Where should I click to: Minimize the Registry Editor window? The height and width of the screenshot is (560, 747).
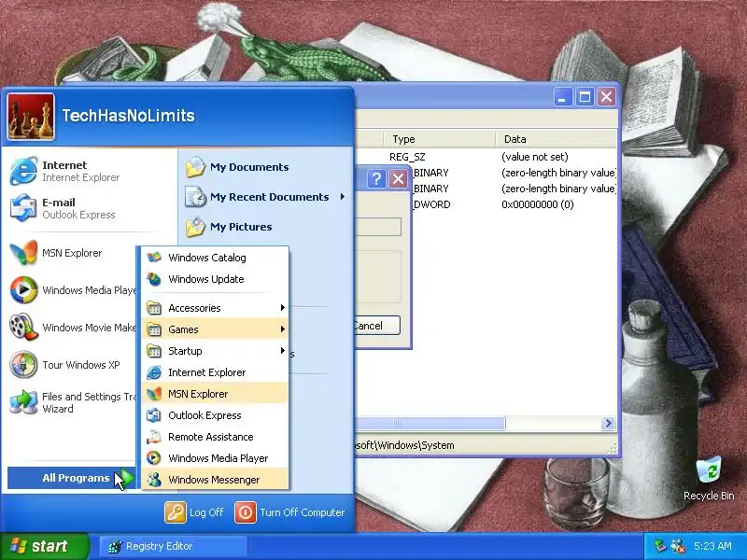[563, 97]
